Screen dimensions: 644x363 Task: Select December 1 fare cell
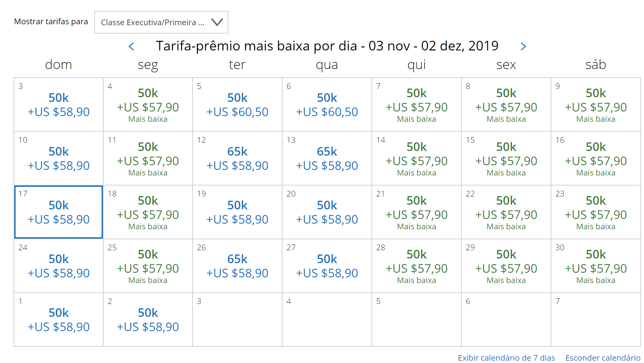tap(58, 320)
